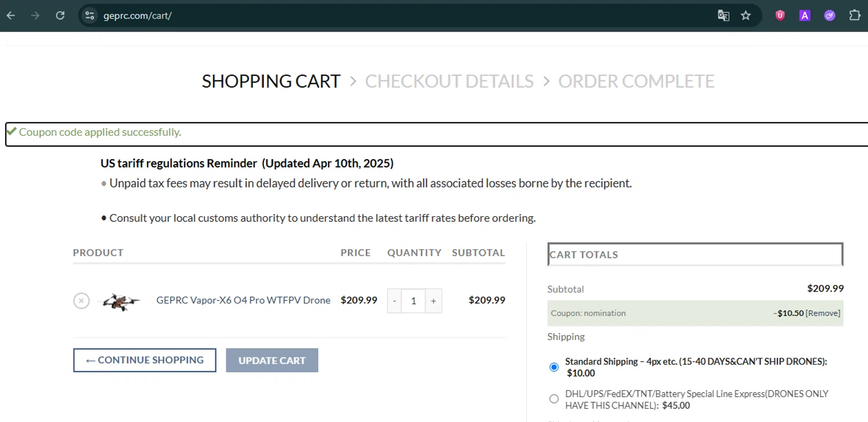Open the purple A extension icon
This screenshot has height=422, width=868.
point(805,16)
